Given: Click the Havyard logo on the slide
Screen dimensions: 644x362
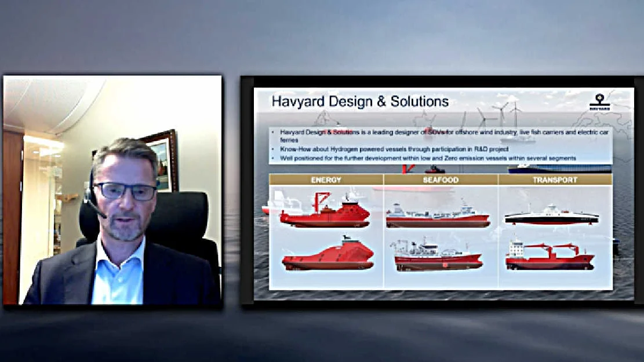Looking at the screenshot, I should [602, 101].
